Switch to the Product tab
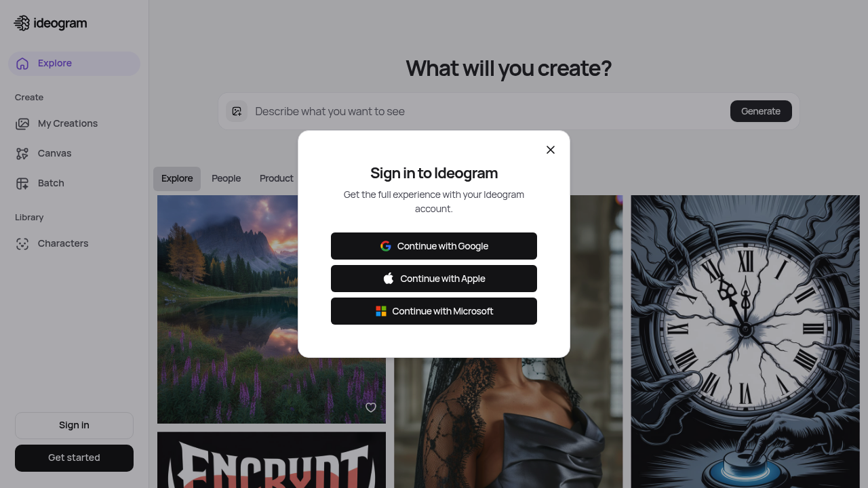Image resolution: width=868 pixels, height=488 pixels. click(x=277, y=178)
